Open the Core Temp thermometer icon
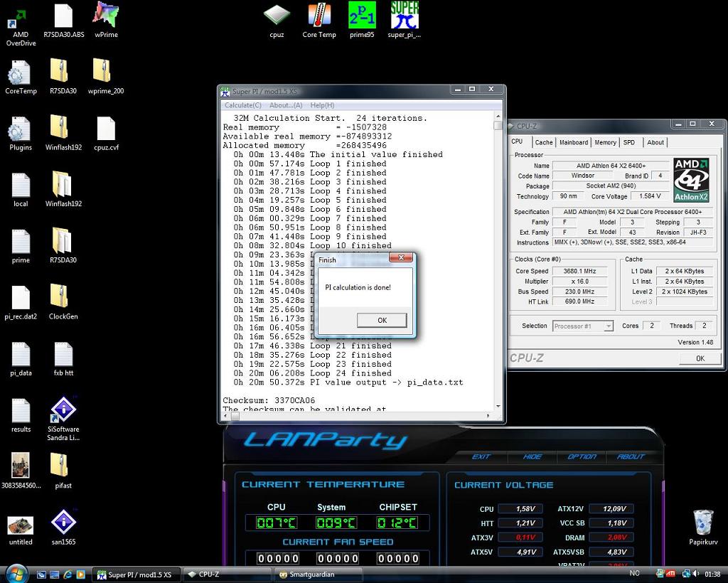 [319, 21]
